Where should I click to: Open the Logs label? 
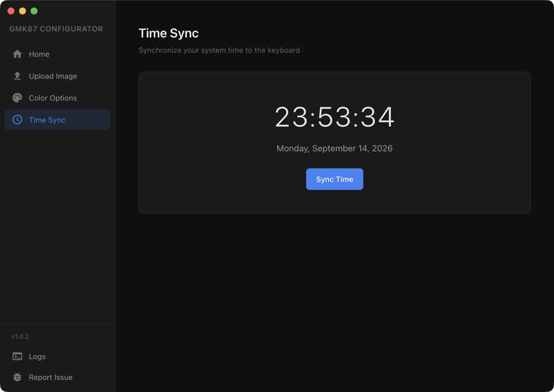(37, 357)
